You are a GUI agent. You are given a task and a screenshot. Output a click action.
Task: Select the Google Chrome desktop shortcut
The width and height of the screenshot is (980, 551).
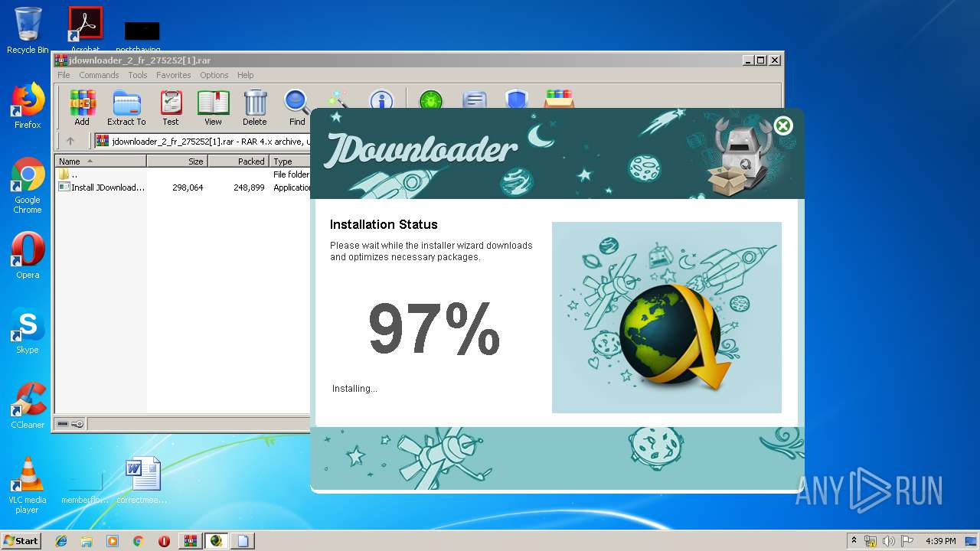pyautogui.click(x=28, y=185)
